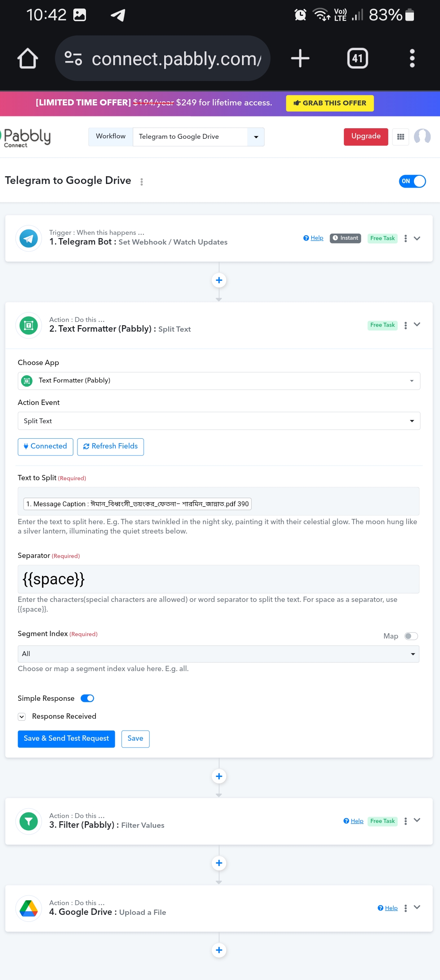Disable the Simple Response toggle
This screenshot has width=440, height=980.
coord(87,698)
